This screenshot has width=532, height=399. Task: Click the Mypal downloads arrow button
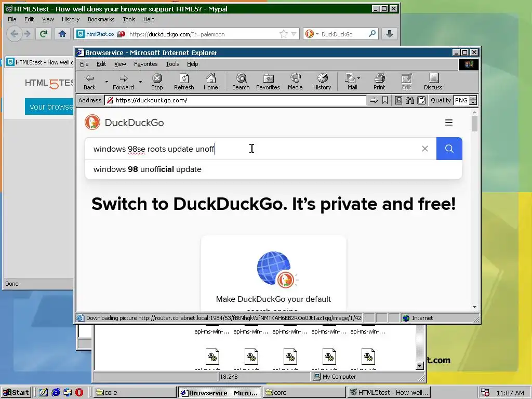pyautogui.click(x=390, y=34)
